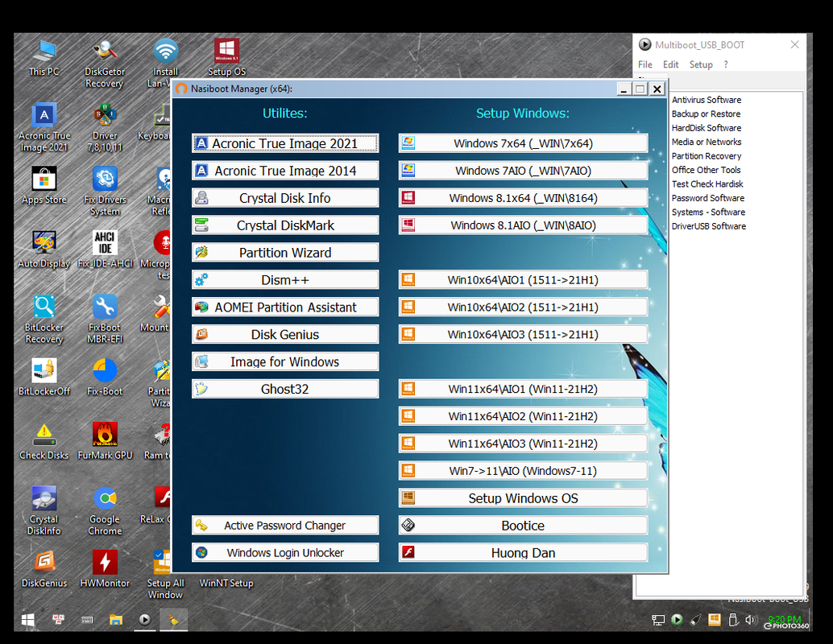Choose Windows 7x64 (_WIN\7x64) setup
Screen dimensions: 833x644
point(524,143)
